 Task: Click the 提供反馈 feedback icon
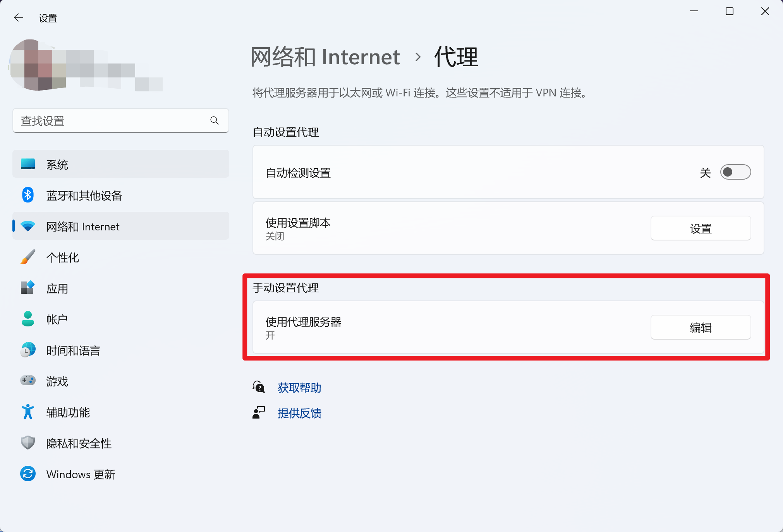(259, 413)
